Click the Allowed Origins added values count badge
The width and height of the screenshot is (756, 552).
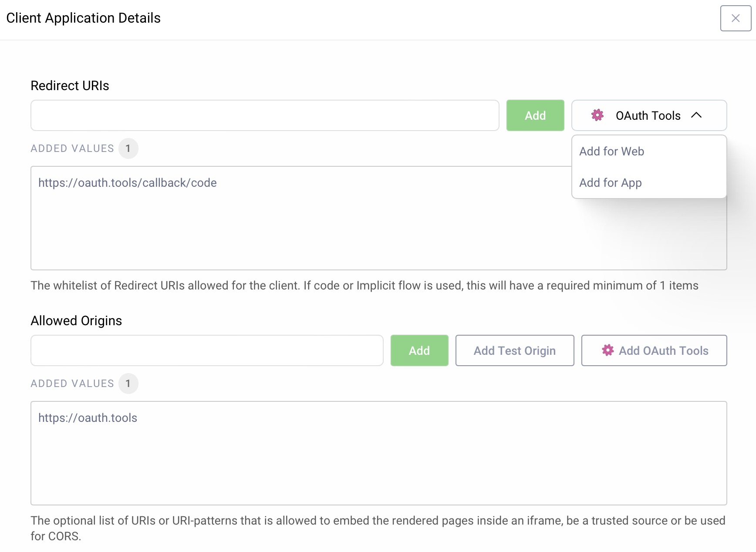pyautogui.click(x=128, y=384)
